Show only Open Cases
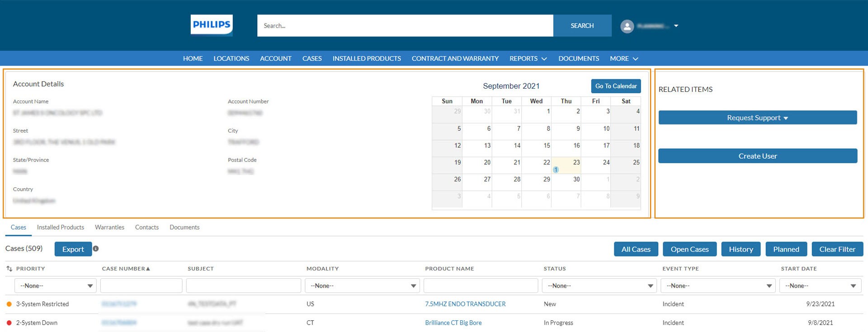The image size is (868, 332). pos(689,249)
